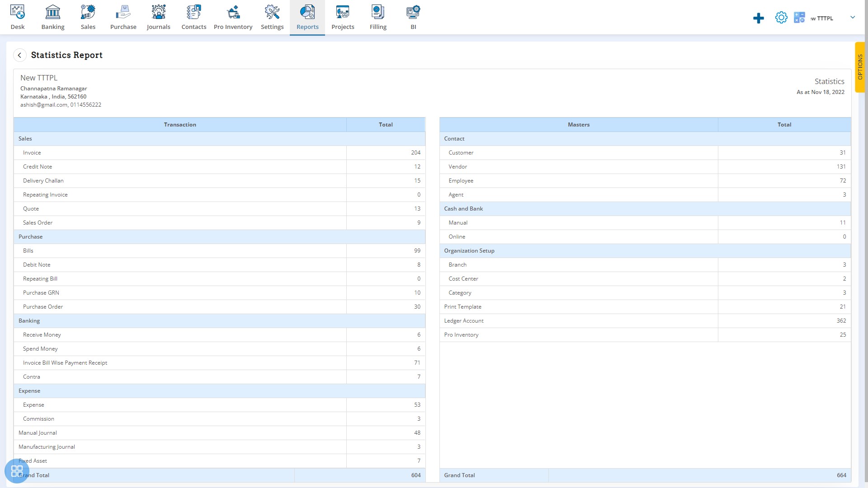Open the Journals module icon

pyautogui.click(x=159, y=12)
